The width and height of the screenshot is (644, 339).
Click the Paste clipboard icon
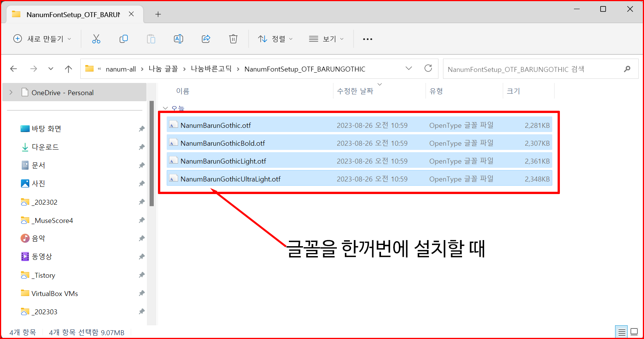(151, 39)
